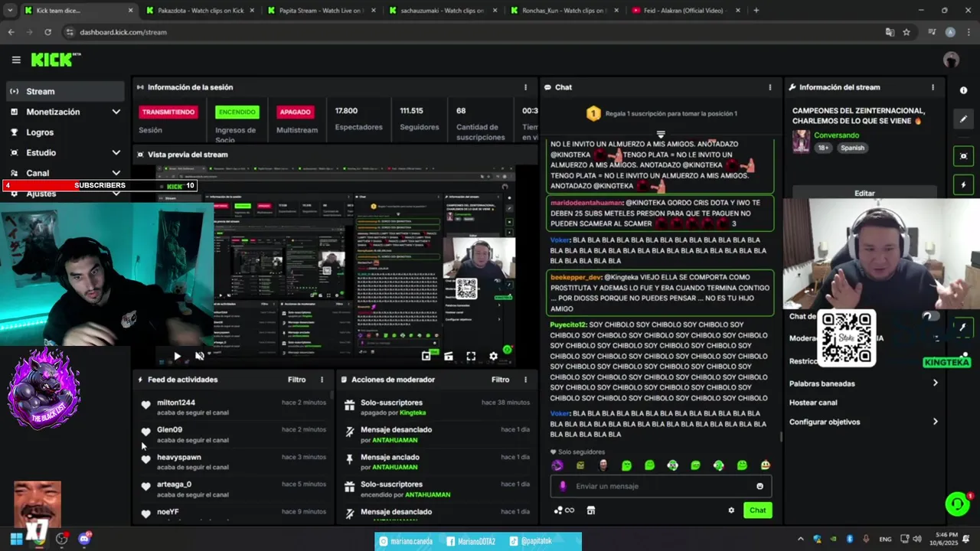Image resolution: width=980 pixels, height=551 pixels.
Task: Insert the last clown emote in quick row
Action: pos(766,465)
